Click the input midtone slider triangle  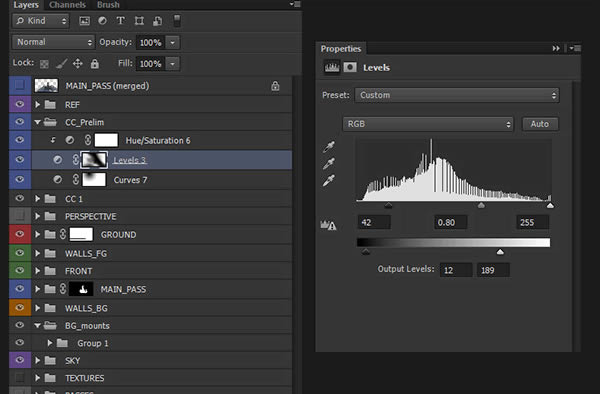click(481, 205)
